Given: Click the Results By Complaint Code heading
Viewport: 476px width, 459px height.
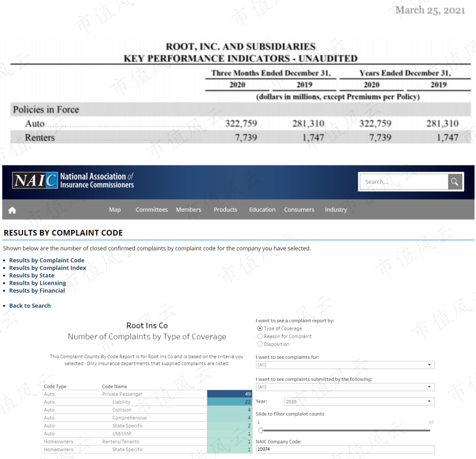Looking at the screenshot, I should [63, 232].
